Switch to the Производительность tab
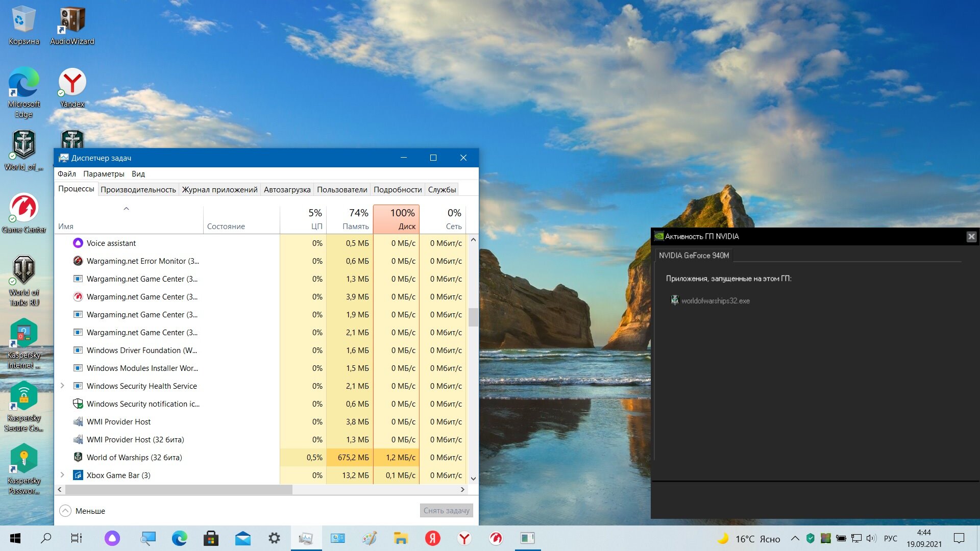Image resolution: width=980 pixels, height=551 pixels. tap(138, 189)
